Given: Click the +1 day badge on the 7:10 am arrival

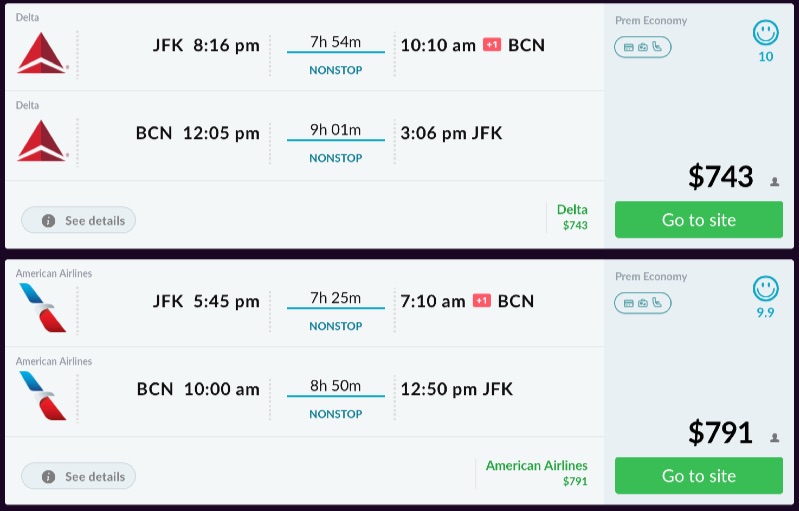Looking at the screenshot, I should point(481,301).
